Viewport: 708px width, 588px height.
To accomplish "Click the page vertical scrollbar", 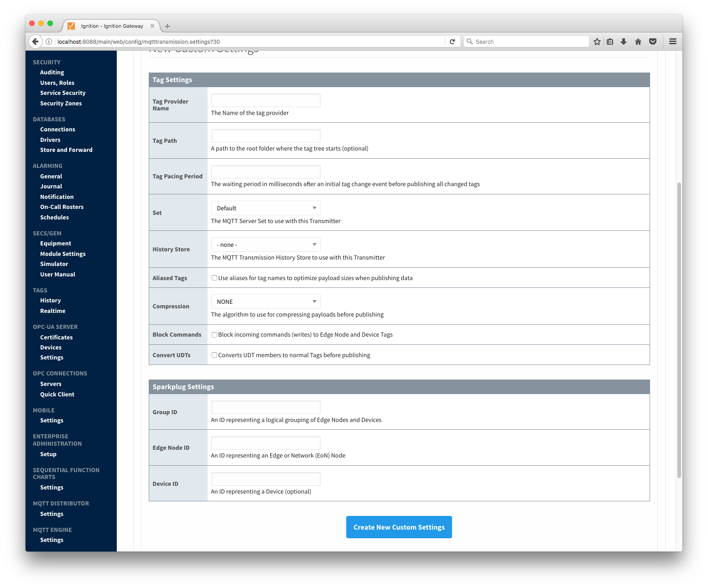I will point(679,330).
